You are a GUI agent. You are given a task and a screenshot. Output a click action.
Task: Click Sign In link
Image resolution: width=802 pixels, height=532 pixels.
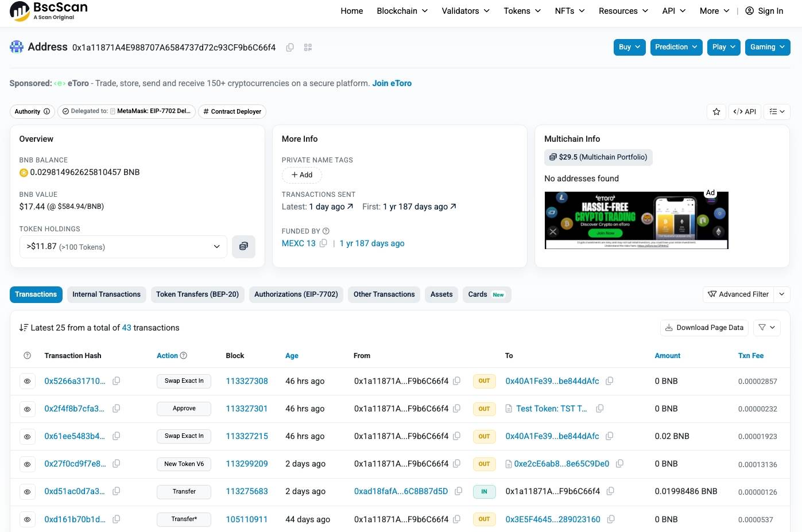(x=764, y=11)
